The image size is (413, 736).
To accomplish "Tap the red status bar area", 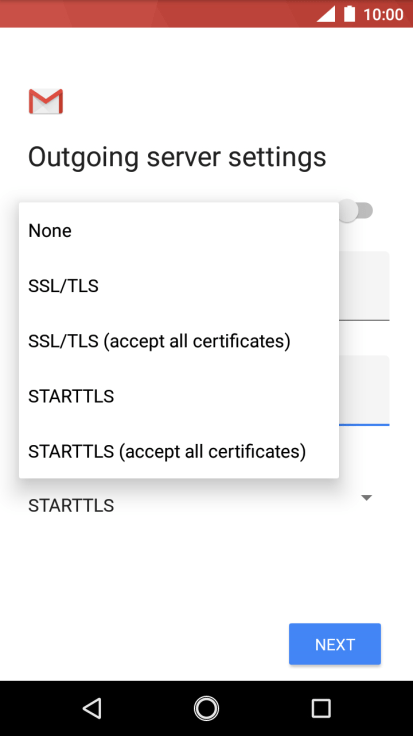I will pyautogui.click(x=155, y=14).
